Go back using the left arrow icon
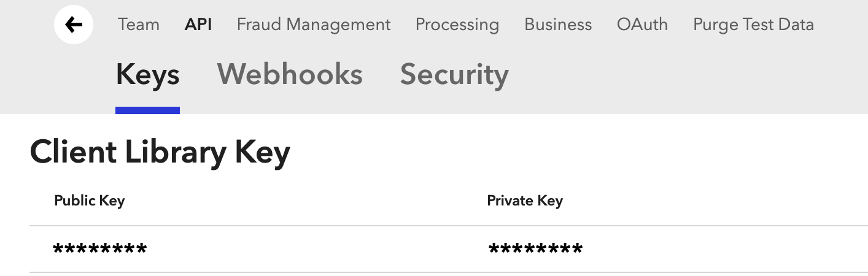The height and width of the screenshot is (276, 868). pos(74,25)
